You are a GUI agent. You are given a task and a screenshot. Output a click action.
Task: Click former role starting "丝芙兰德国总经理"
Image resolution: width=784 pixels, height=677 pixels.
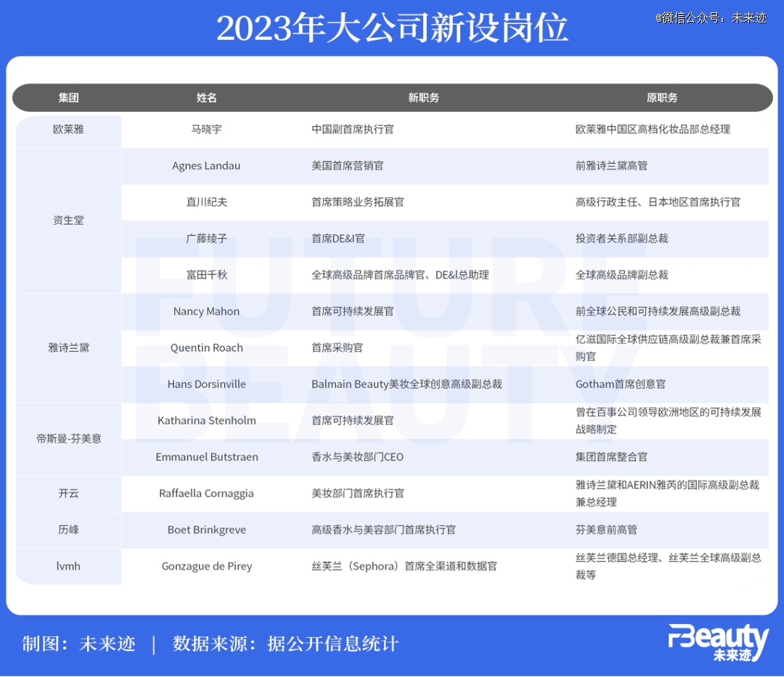(x=668, y=566)
